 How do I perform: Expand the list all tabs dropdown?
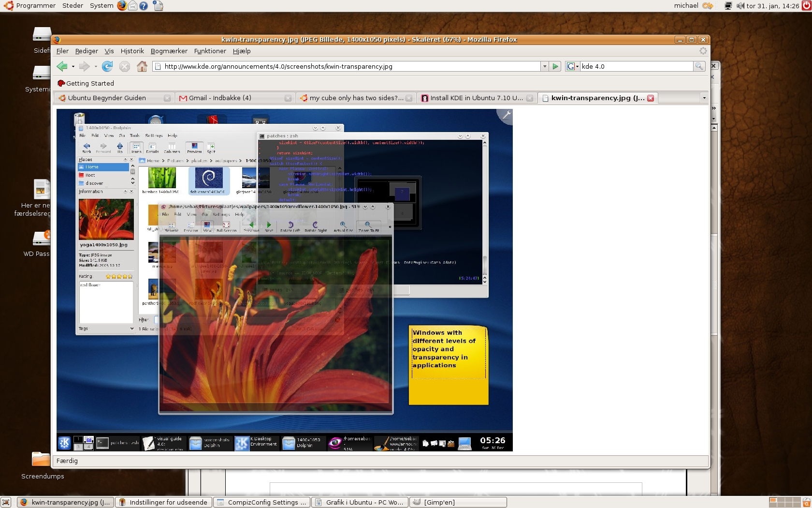[704, 98]
